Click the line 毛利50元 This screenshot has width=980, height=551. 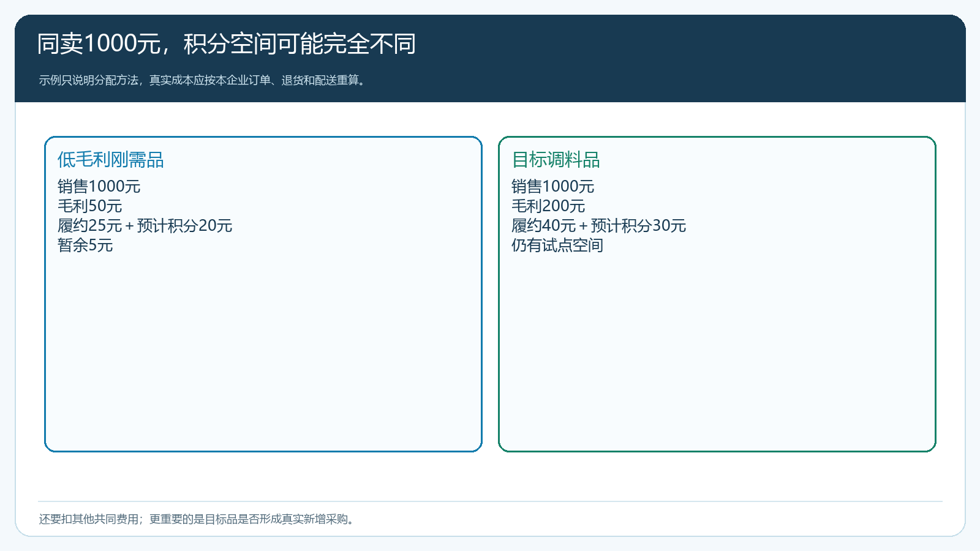coord(90,206)
